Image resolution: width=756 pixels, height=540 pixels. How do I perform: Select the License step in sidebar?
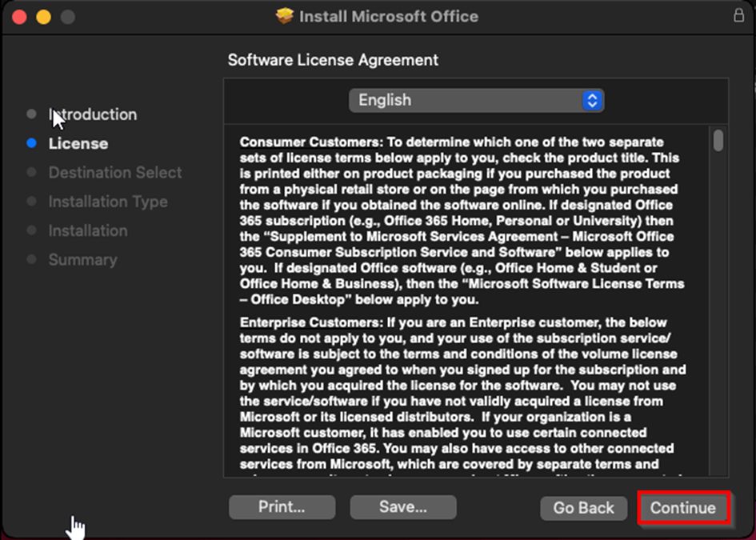coord(78,144)
